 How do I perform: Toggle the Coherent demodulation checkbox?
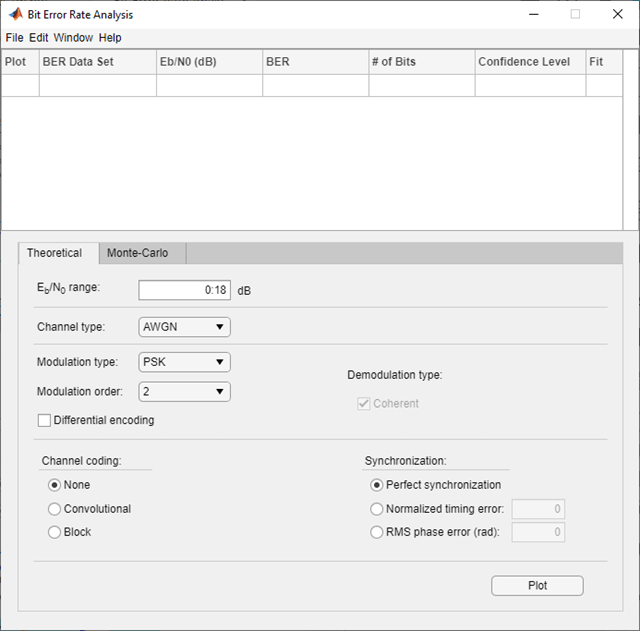(x=363, y=404)
